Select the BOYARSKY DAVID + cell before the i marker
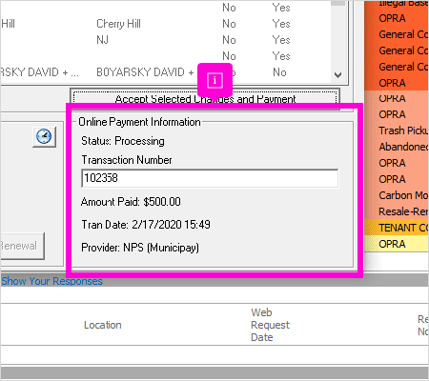Viewport: 429px width, 381px height. 145,72
